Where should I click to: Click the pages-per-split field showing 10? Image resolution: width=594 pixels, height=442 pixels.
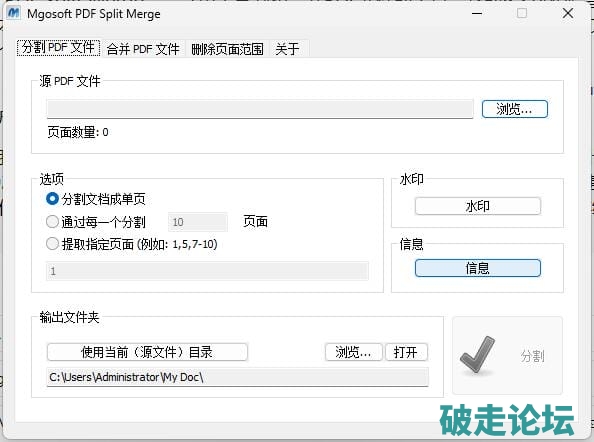coord(198,222)
